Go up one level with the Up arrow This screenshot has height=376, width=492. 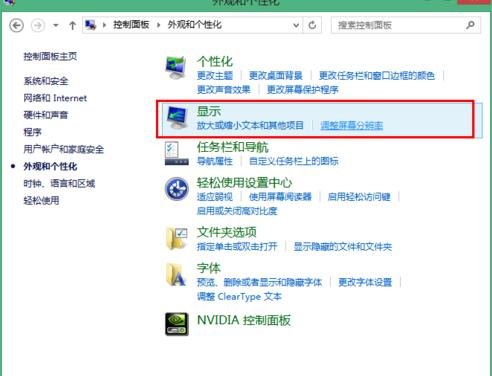pos(72,25)
